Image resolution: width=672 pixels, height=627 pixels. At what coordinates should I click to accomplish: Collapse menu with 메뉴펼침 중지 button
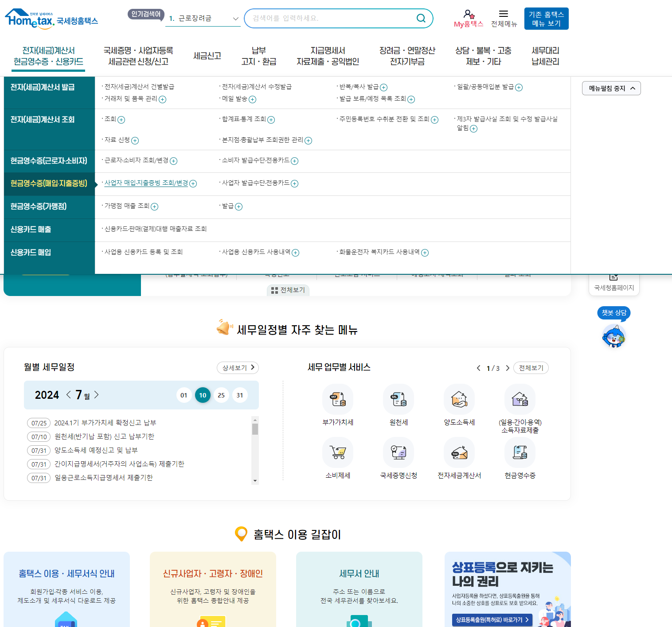point(611,88)
